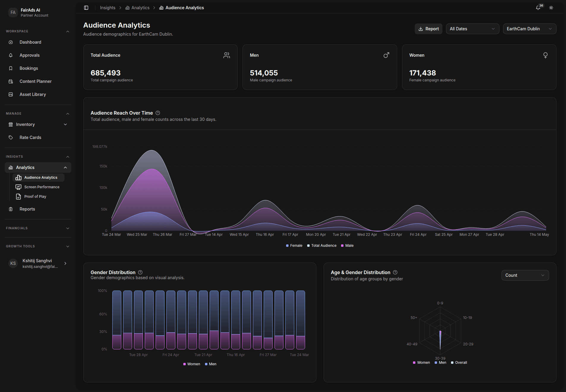The image size is (566, 392).
Task: Click first bar in Gender Distribution chart
Action: [x=117, y=320]
